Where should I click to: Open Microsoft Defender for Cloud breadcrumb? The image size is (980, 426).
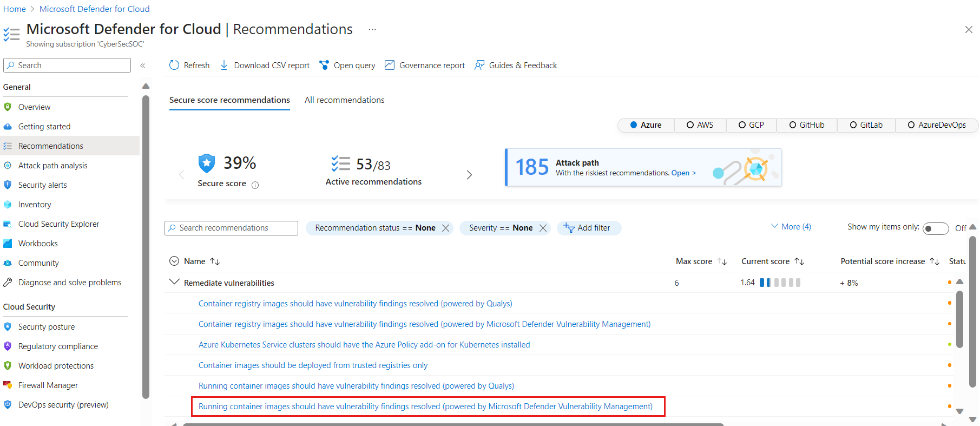(x=95, y=9)
